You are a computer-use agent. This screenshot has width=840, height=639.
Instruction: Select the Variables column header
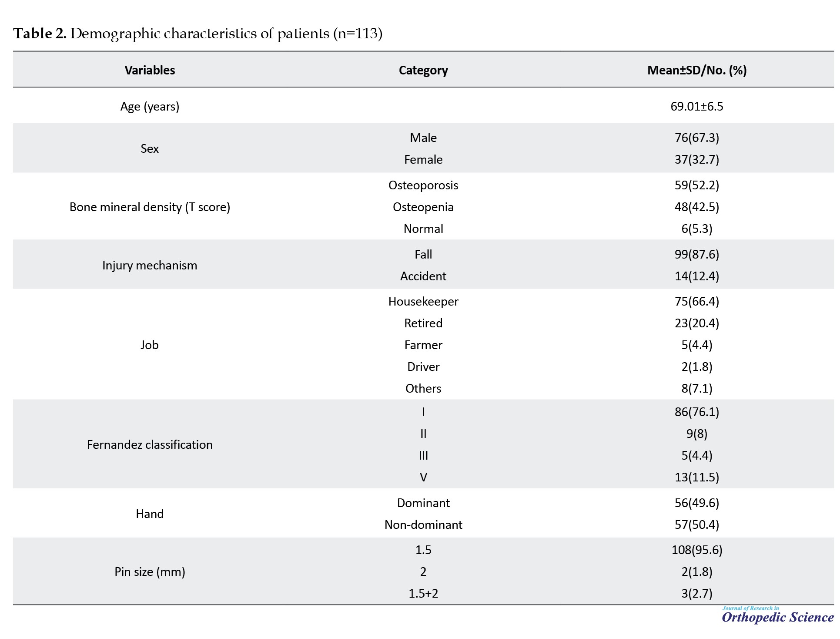pyautogui.click(x=150, y=70)
